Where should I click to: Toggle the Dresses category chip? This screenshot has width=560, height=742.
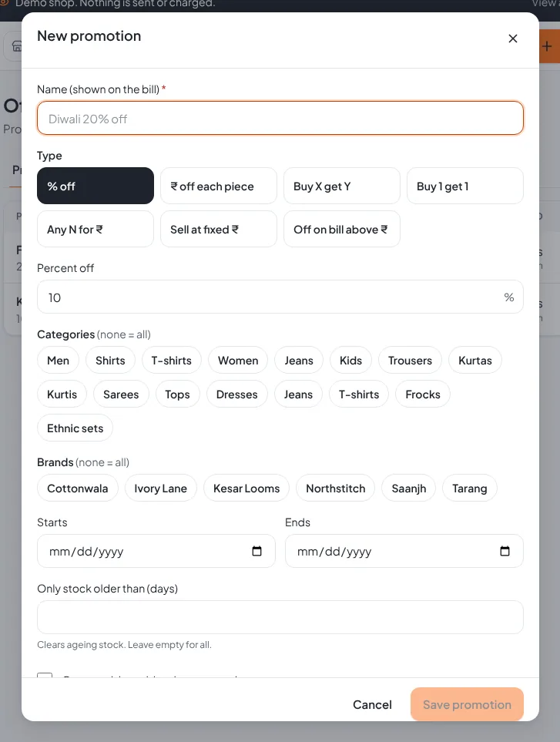tap(237, 395)
